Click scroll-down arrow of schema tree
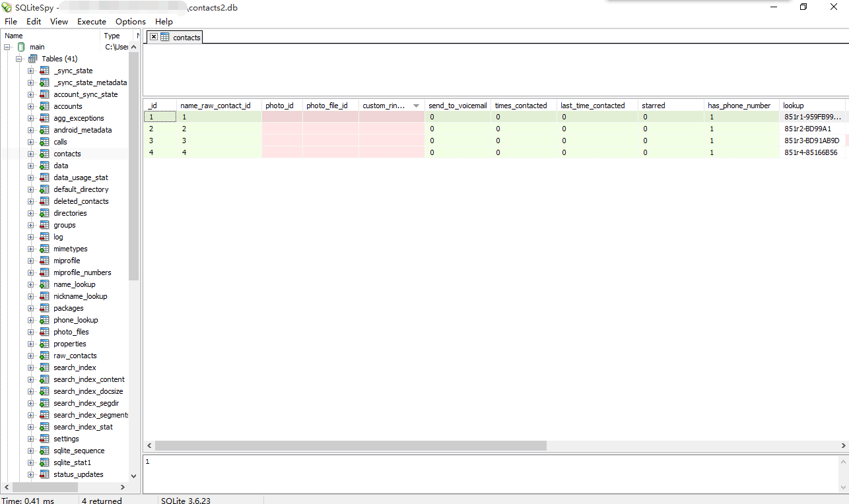The width and height of the screenshot is (849, 504). [134, 475]
